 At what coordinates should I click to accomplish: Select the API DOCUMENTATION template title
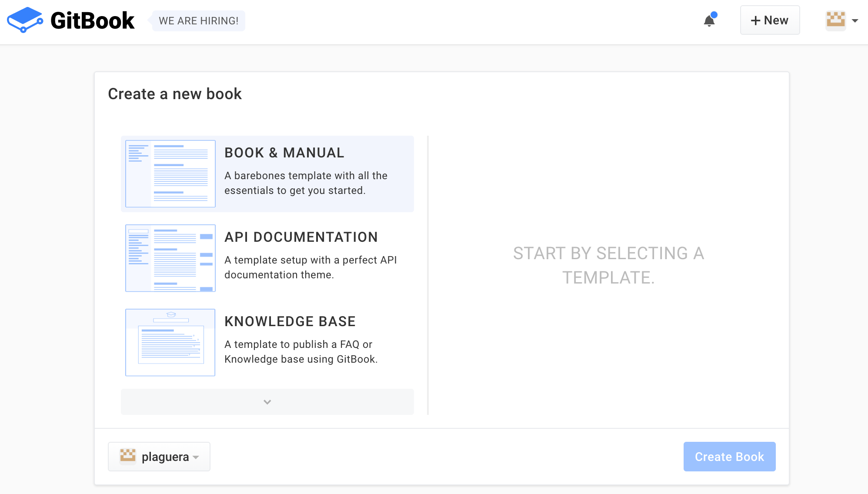(x=301, y=237)
